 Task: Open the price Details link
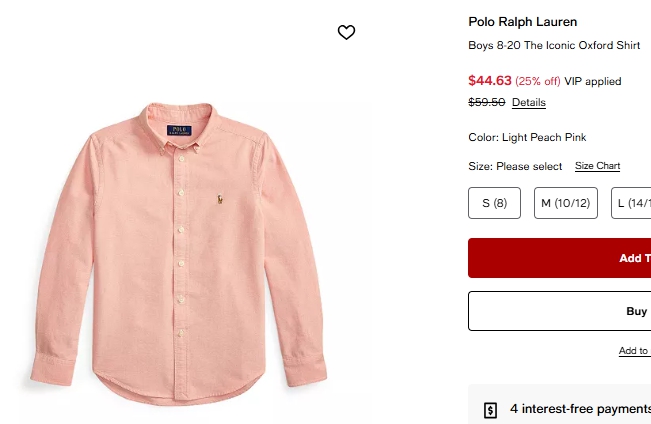click(x=529, y=103)
